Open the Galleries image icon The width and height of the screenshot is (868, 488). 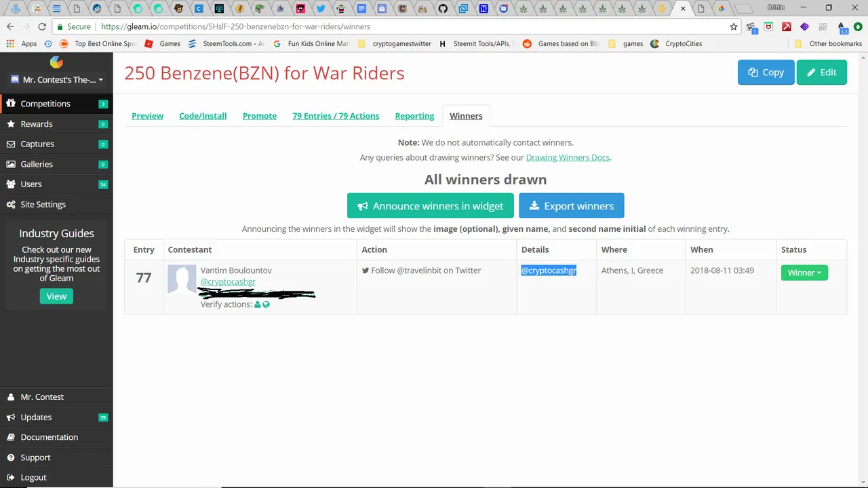[x=11, y=164]
